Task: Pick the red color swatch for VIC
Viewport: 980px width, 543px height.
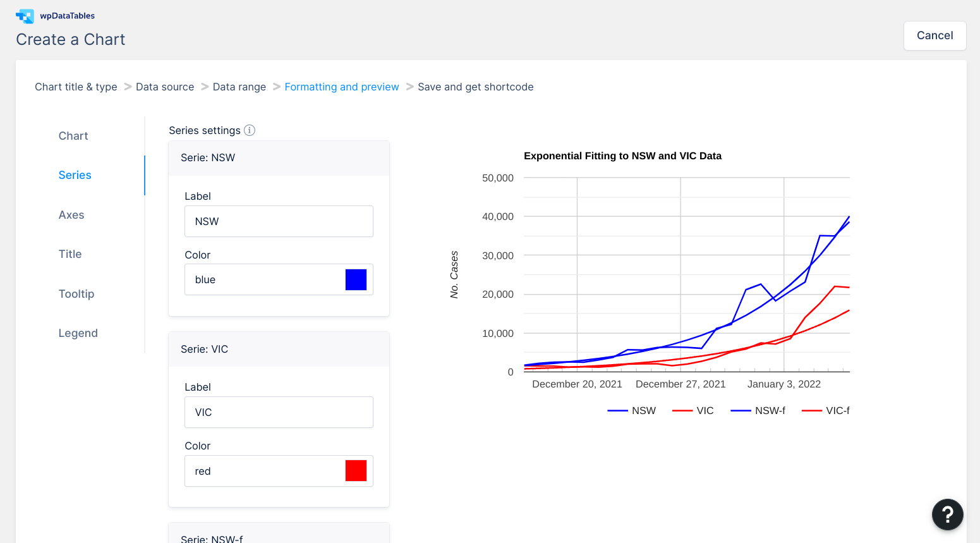Action: [x=356, y=471]
